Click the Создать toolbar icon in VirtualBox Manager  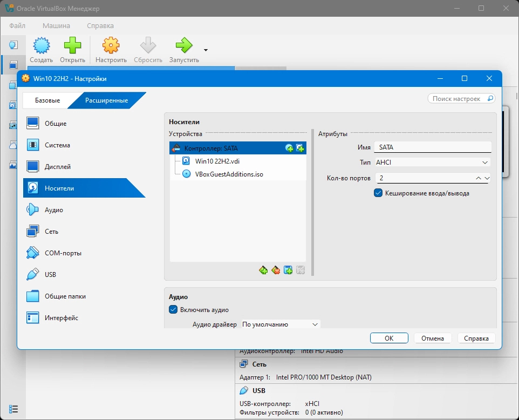click(42, 45)
